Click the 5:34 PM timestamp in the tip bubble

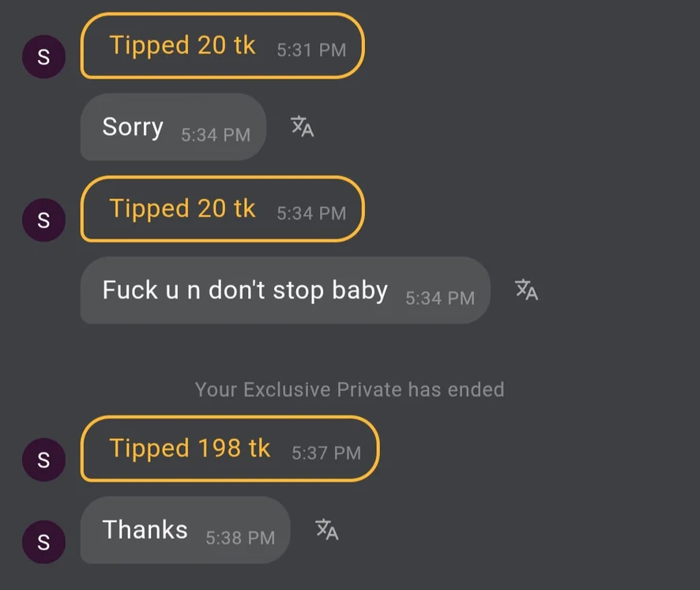coord(311,212)
